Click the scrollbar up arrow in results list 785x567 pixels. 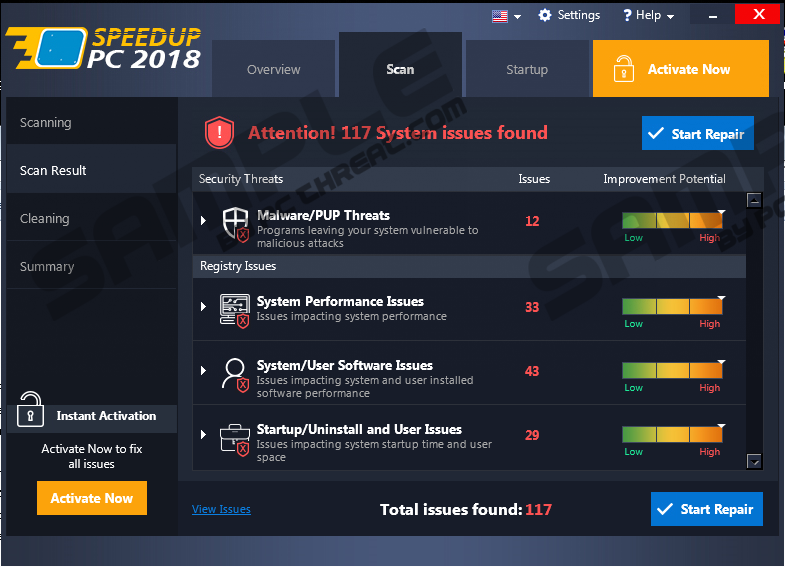coord(754,200)
